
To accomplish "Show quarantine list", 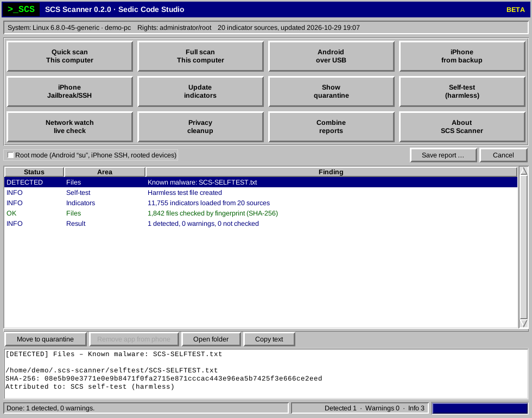I will [x=331, y=92].
